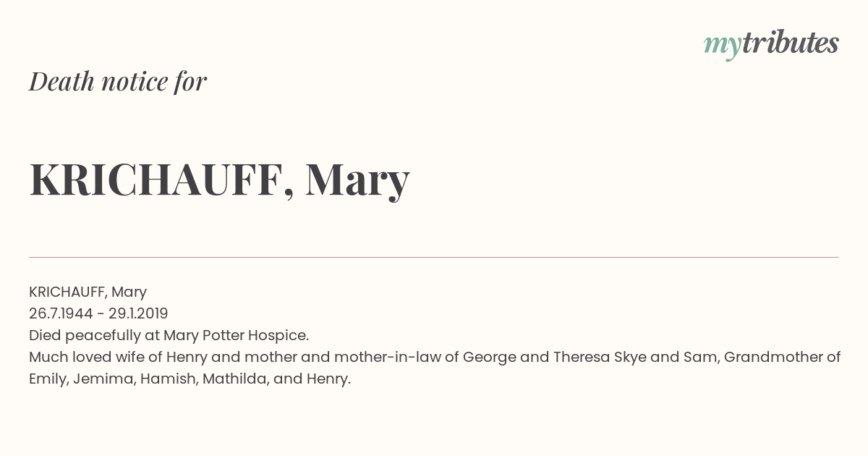Screen dimensions: 868x456
Task: Click the mytributes logo
Action: [x=771, y=44]
